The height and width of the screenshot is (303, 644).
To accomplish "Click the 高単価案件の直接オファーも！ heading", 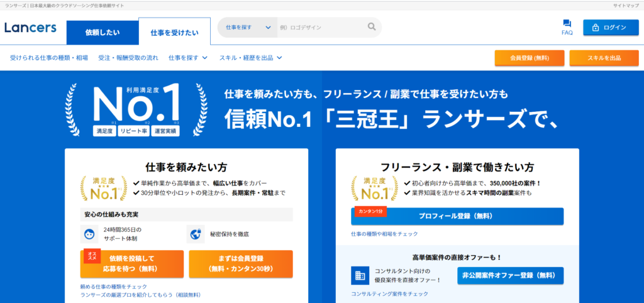I will coord(457,258).
